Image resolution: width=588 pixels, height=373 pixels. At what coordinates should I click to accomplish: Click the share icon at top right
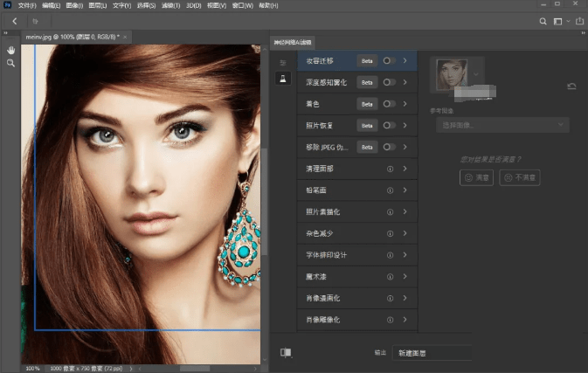click(x=580, y=21)
